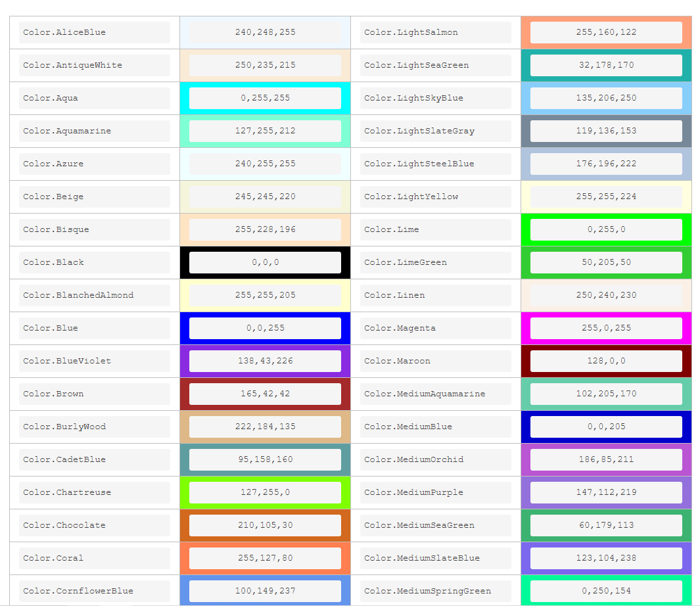The image size is (700, 606).
Task: Select the 95,158,160 CadetBlue swatch
Action: (265, 459)
